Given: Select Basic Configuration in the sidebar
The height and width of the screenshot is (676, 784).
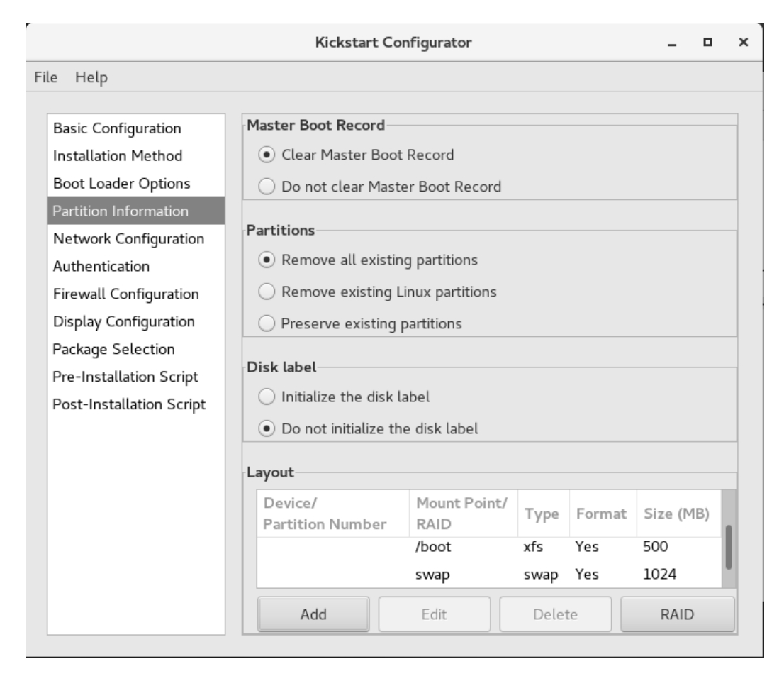Looking at the screenshot, I should [x=117, y=128].
